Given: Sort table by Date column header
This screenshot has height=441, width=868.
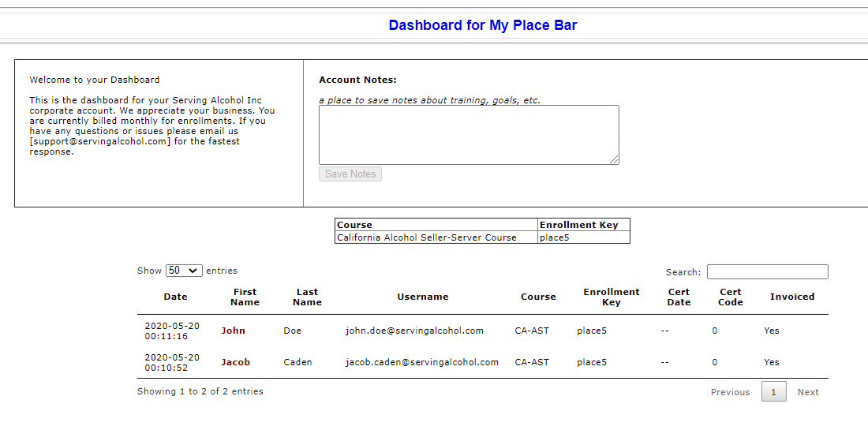Looking at the screenshot, I should pos(175,297).
